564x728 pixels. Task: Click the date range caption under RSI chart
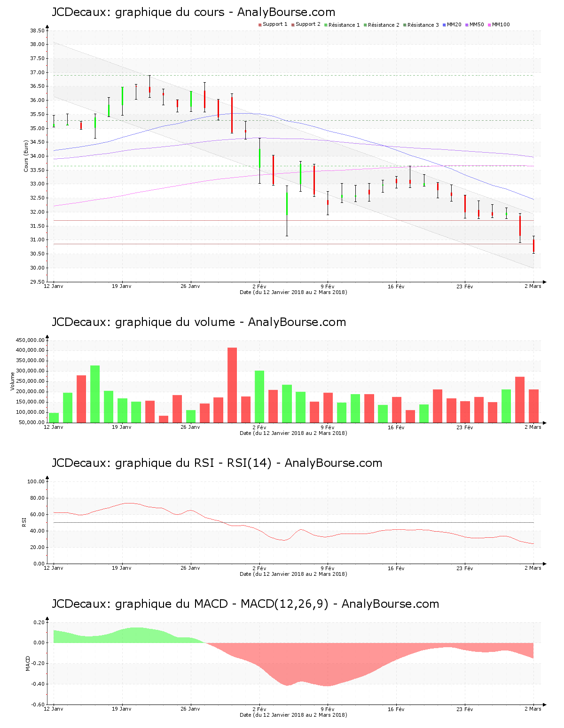coord(293,574)
